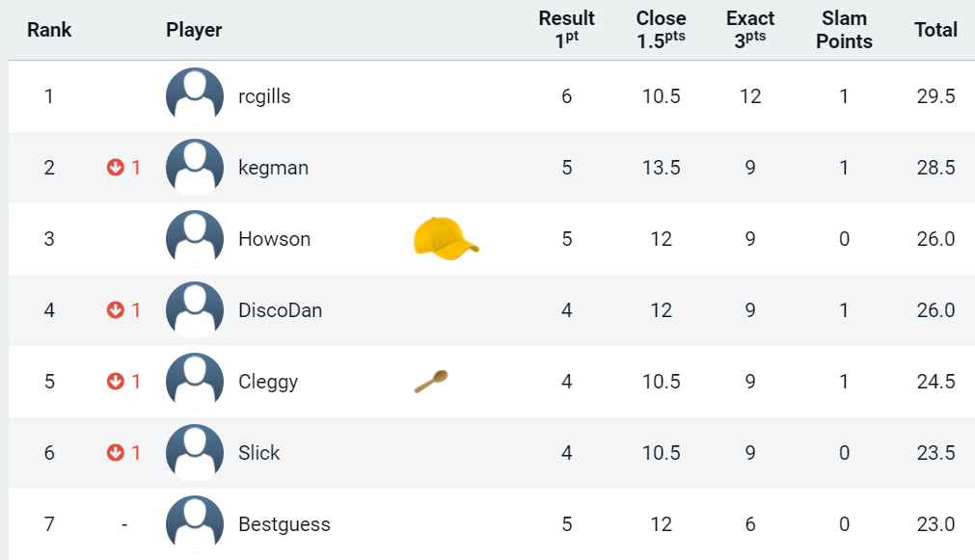This screenshot has height=560, width=975.
Task: Sort by the Total column header
Action: pyautogui.click(x=935, y=30)
